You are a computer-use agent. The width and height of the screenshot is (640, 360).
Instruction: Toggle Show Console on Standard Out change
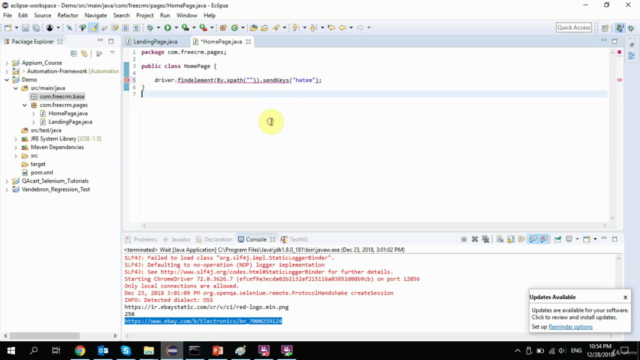click(533, 239)
